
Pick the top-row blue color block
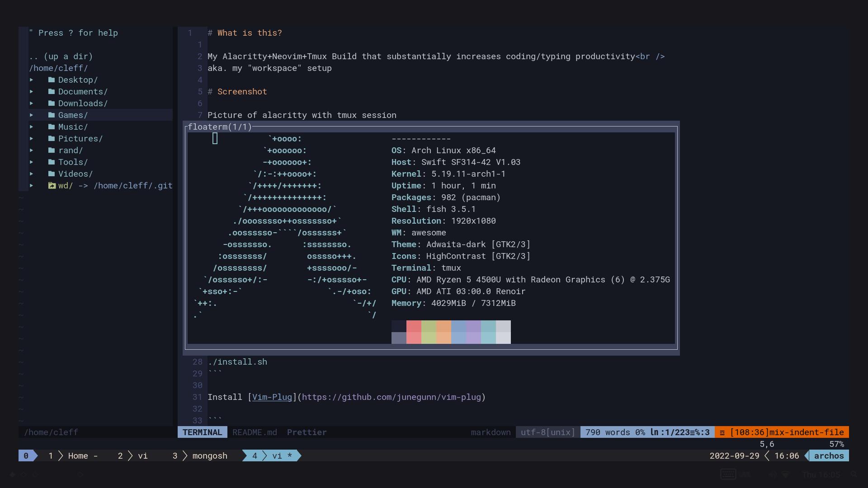458,326
